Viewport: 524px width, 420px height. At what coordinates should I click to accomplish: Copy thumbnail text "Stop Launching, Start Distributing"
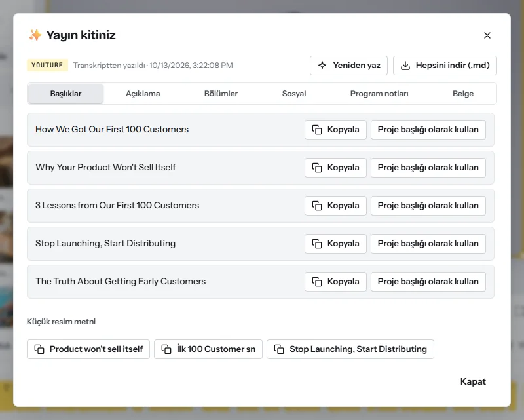(350, 349)
